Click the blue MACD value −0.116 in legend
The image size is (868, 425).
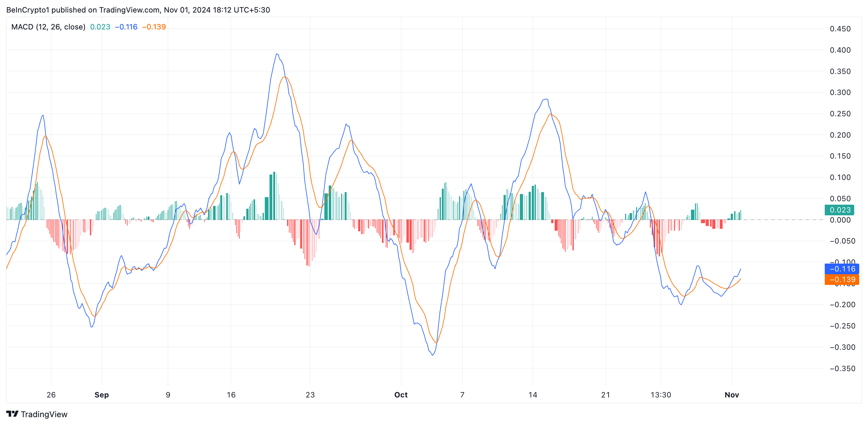click(x=126, y=27)
